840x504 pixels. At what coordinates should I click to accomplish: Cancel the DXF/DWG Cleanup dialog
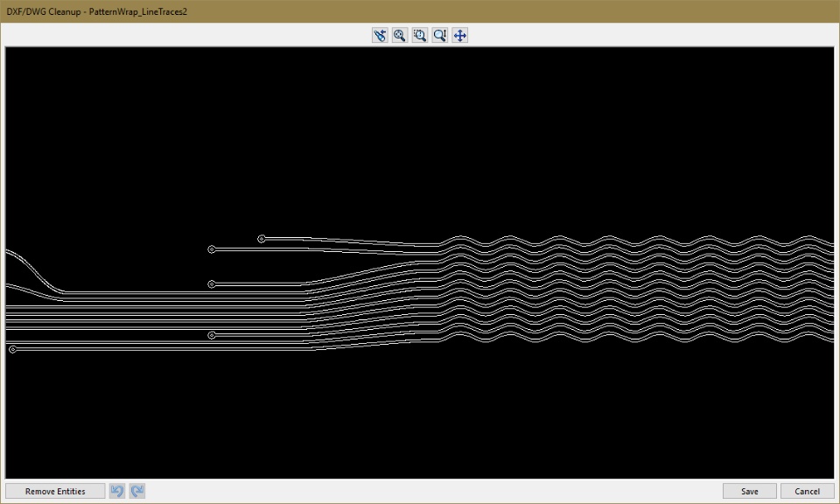coord(807,491)
